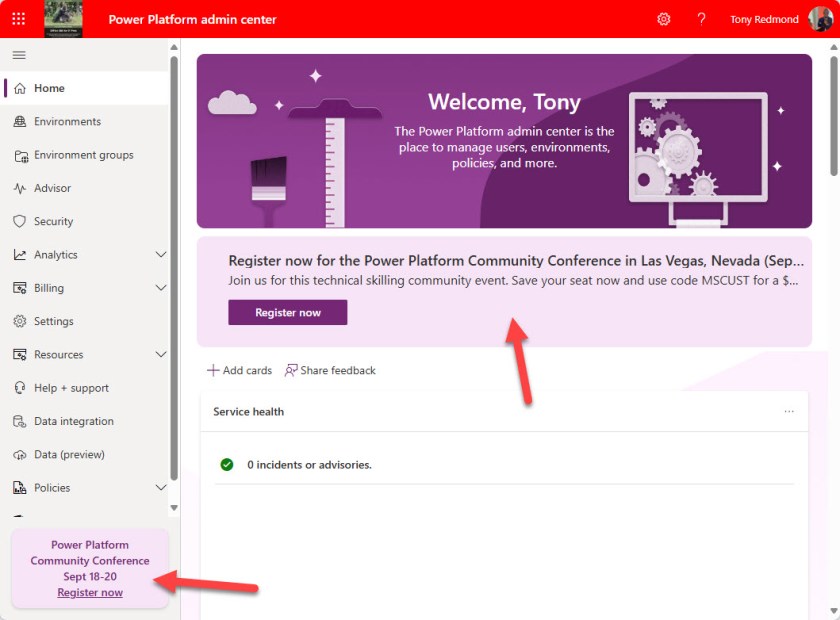The height and width of the screenshot is (620, 840).
Task: Click green check icon in Service health
Action: [x=227, y=465]
